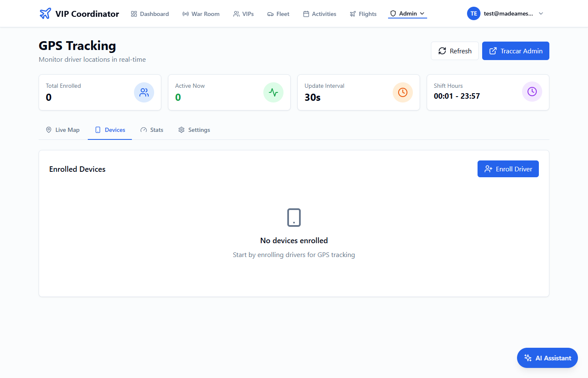Click the TE user avatar
Viewport: 588px width, 378px height.
pyautogui.click(x=474, y=13)
